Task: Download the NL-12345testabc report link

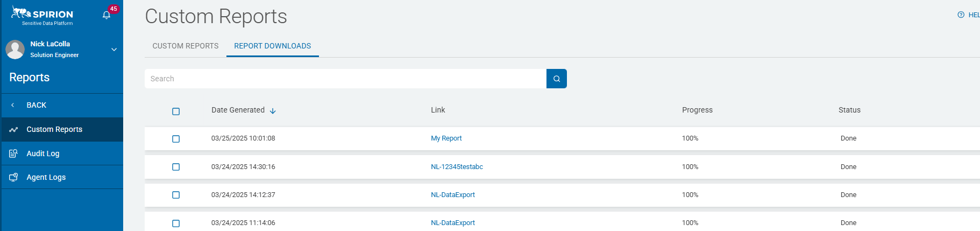Action: click(457, 167)
